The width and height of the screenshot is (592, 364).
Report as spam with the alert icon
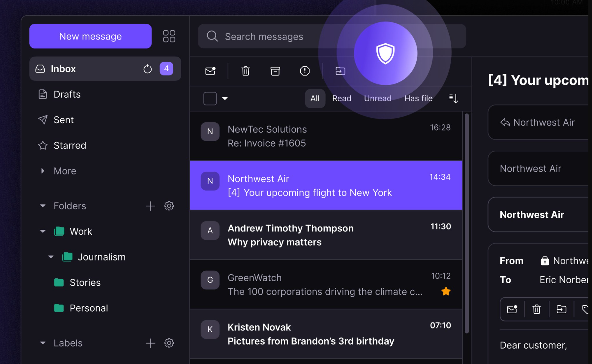coord(305,71)
